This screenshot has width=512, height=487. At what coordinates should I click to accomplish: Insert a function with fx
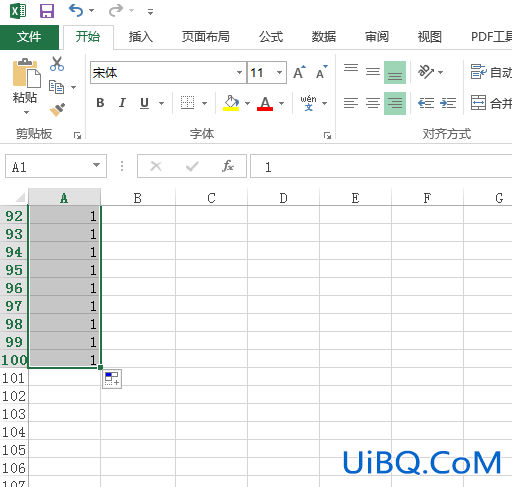[228, 166]
